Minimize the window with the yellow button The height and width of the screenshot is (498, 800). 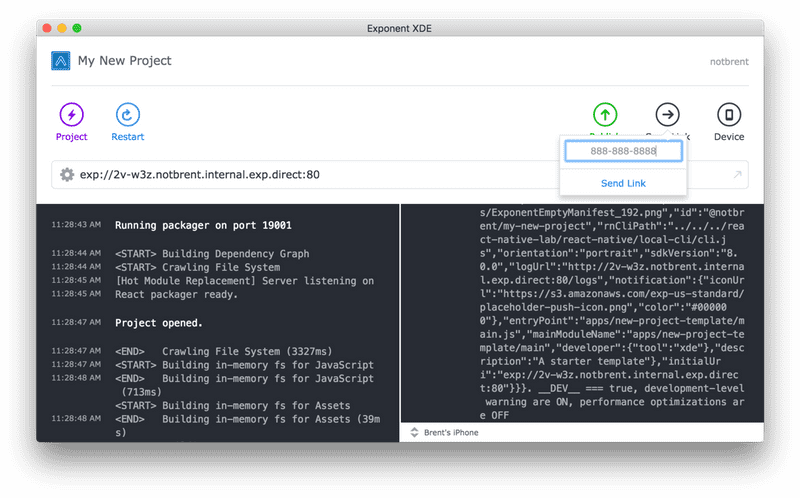[x=62, y=28]
